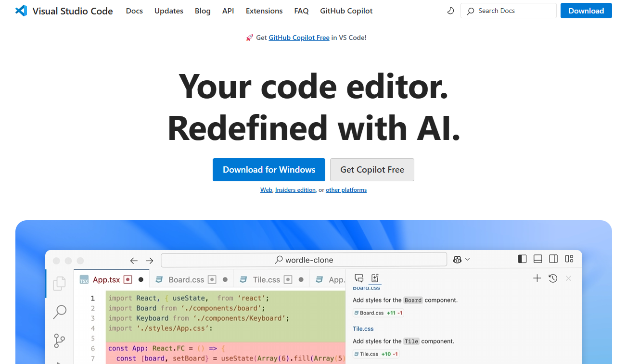Screen dimensions: 639x364
Task: Open the Blog menu item
Action: [203, 11]
